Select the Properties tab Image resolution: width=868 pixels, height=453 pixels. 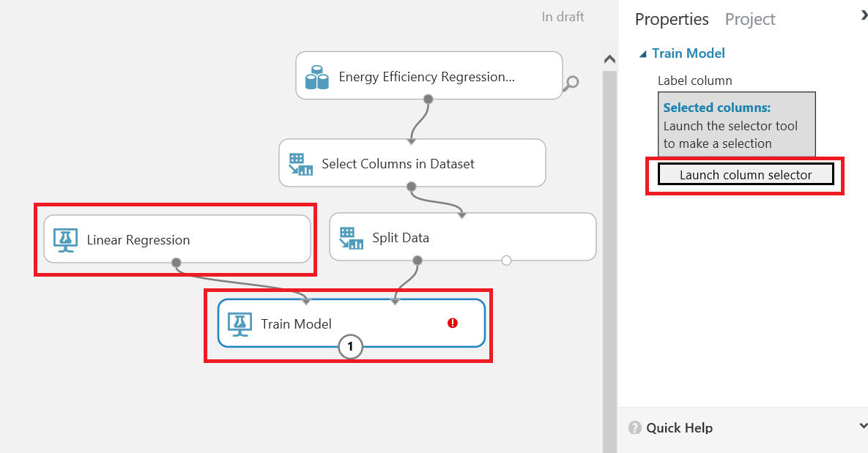[x=672, y=19]
